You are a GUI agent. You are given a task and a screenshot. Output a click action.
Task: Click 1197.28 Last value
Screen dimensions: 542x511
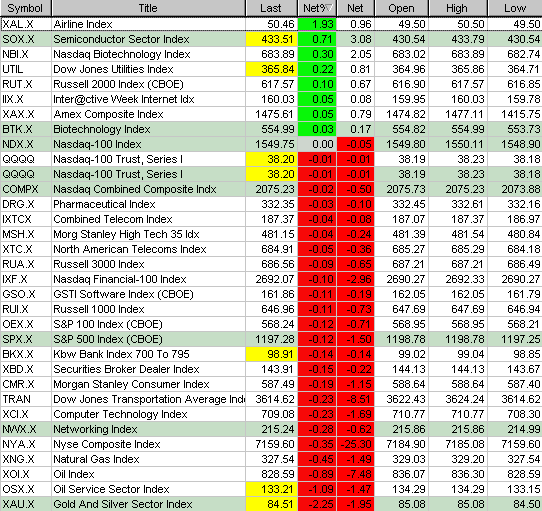coord(275,339)
